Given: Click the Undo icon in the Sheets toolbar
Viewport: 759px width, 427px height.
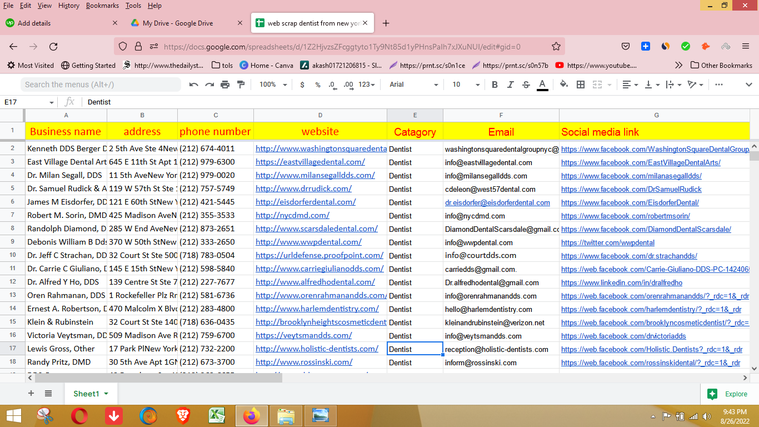Looking at the screenshot, I should coord(193,85).
